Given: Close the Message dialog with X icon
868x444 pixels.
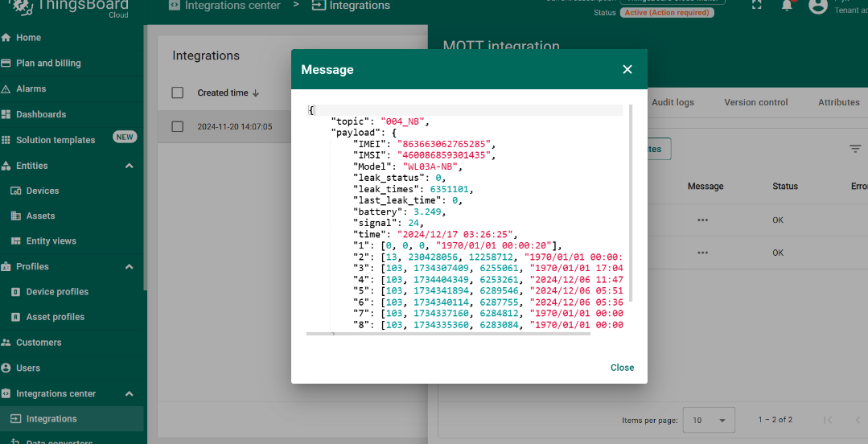Looking at the screenshot, I should (x=627, y=69).
